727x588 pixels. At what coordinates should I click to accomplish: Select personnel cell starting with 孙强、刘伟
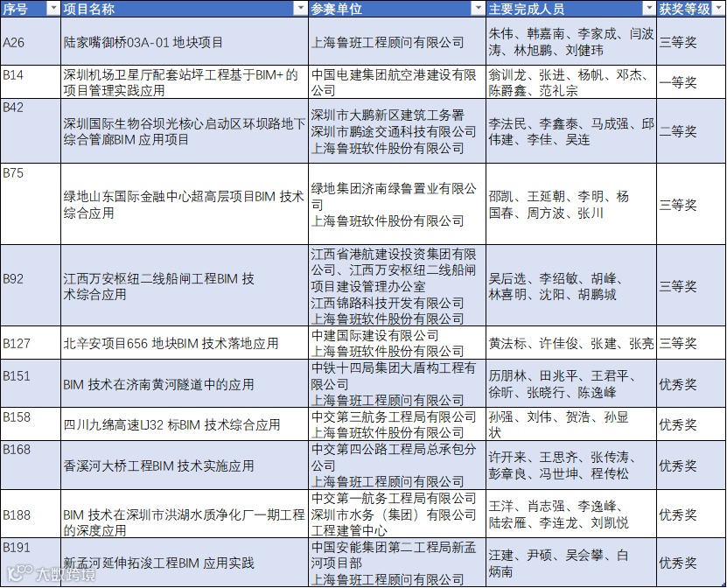pyautogui.click(x=571, y=423)
